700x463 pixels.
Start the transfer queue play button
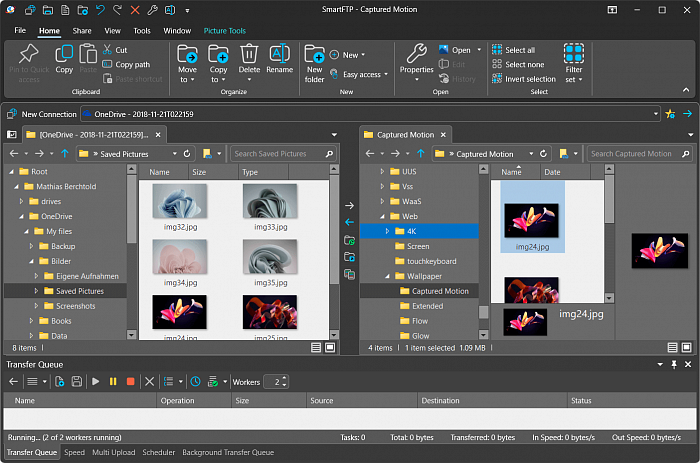tap(96, 382)
